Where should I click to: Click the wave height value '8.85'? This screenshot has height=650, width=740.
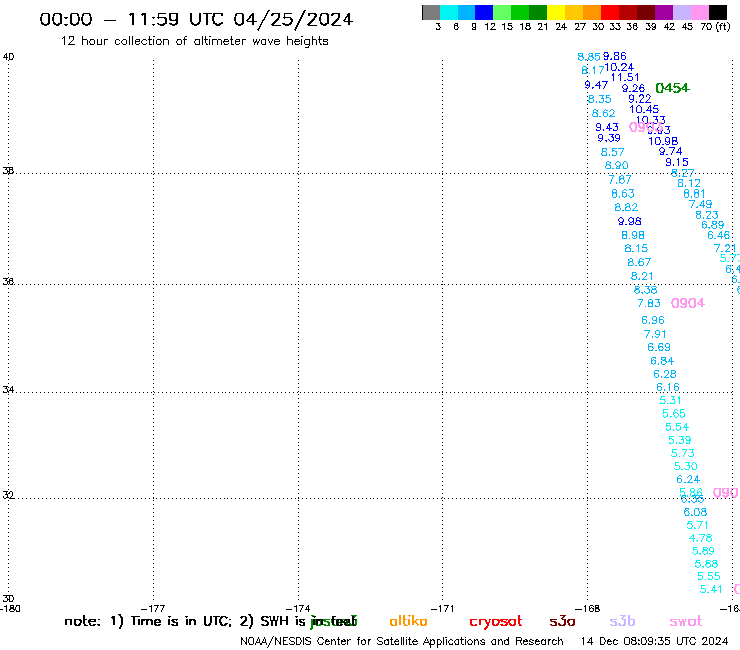[x=589, y=57]
